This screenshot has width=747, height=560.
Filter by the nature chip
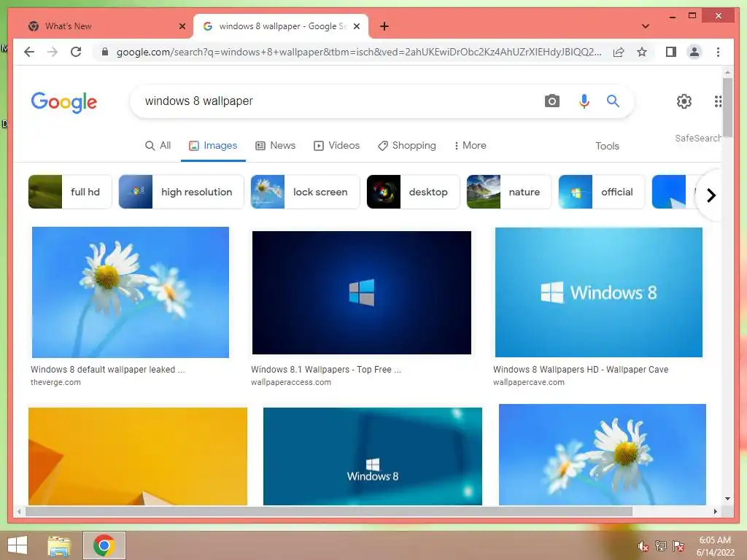pyautogui.click(x=508, y=192)
